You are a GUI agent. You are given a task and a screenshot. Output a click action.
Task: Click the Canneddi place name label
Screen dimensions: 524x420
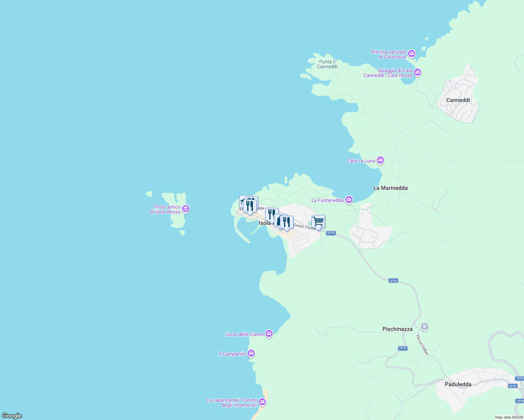click(x=457, y=100)
